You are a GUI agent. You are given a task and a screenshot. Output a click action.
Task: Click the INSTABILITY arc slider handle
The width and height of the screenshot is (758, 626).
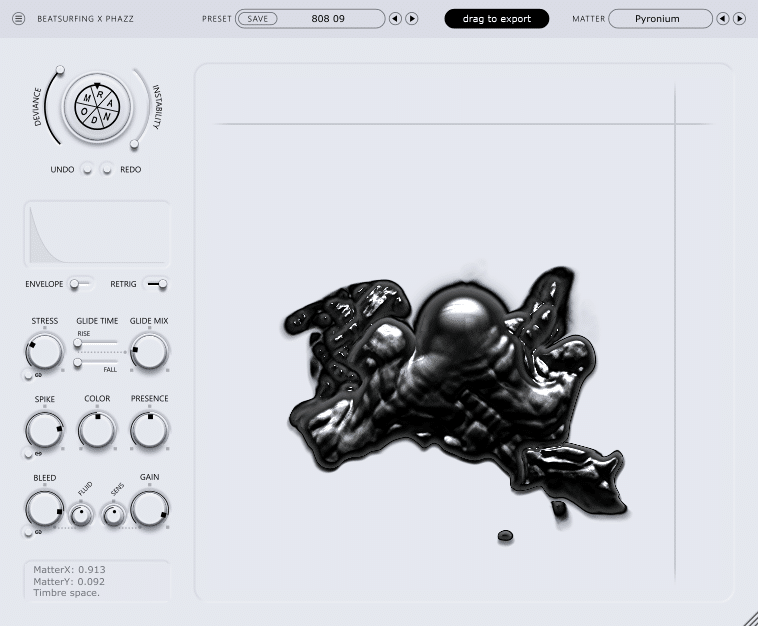tap(134, 144)
